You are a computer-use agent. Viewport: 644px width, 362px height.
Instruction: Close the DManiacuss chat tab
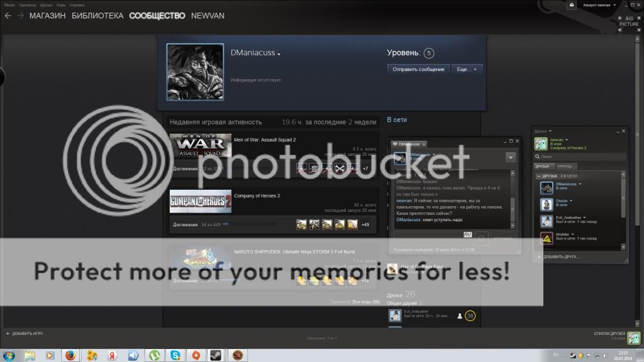pos(424,144)
